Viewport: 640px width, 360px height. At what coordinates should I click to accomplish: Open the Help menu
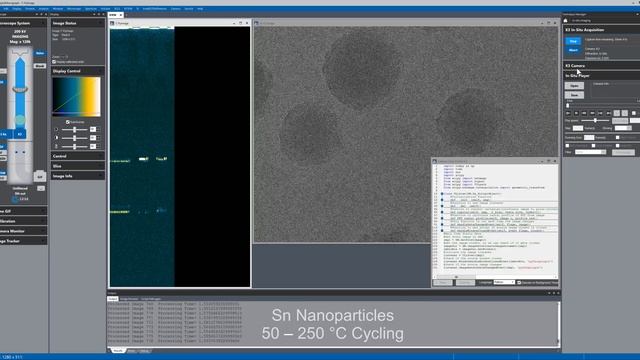click(200, 9)
